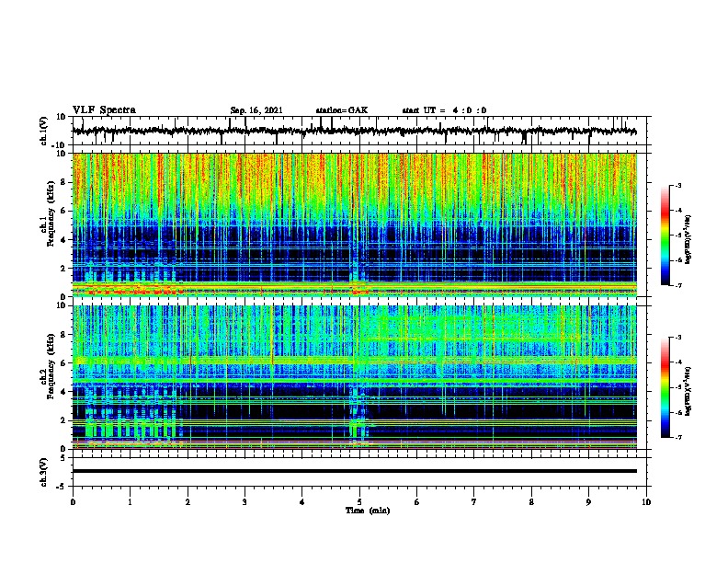The height and width of the screenshot is (563, 728).
Task: Click the ch.1 spectrogram plot
Action: click(355, 224)
